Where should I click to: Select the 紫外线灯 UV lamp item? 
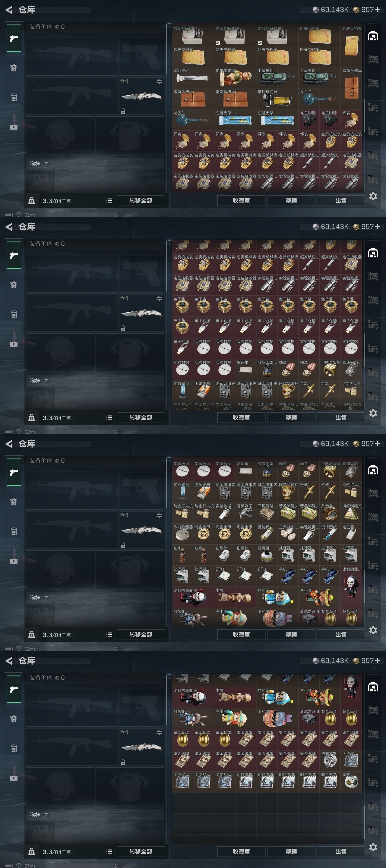click(193, 77)
